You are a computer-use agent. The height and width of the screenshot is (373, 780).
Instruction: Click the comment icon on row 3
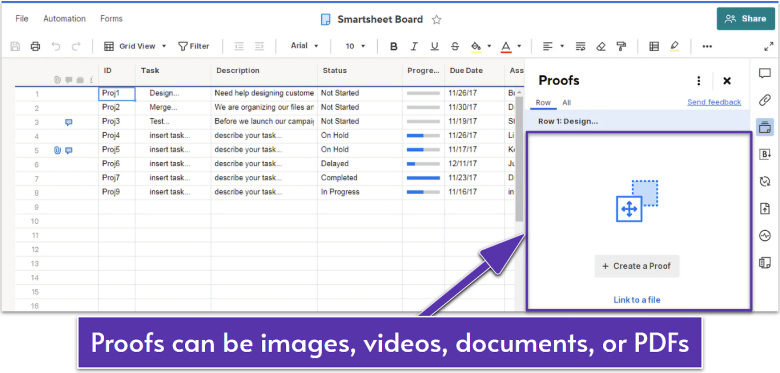pyautogui.click(x=69, y=122)
